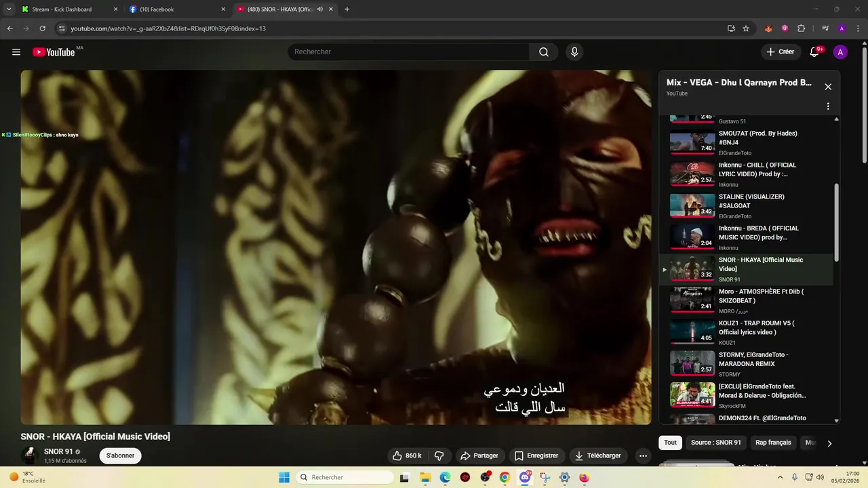Select the Source : SNOR 91 chip
The image size is (868, 488).
point(715,443)
